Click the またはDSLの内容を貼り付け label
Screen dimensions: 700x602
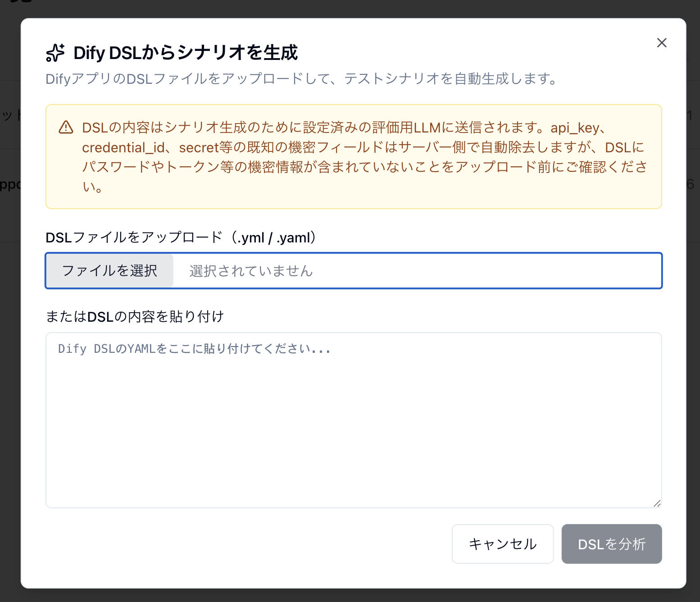tap(135, 316)
